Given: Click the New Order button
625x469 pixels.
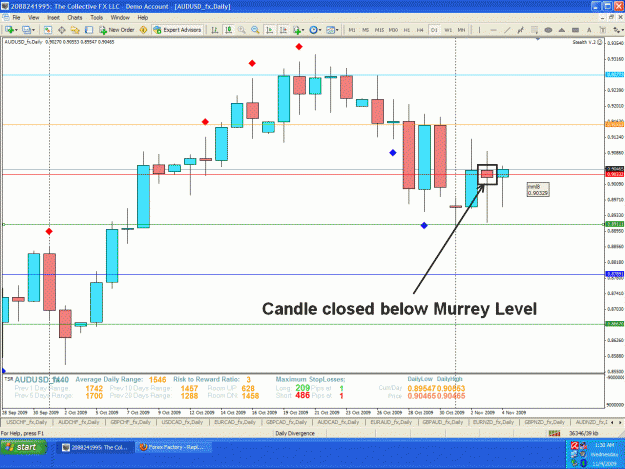Looking at the screenshot, I should click(x=116, y=30).
